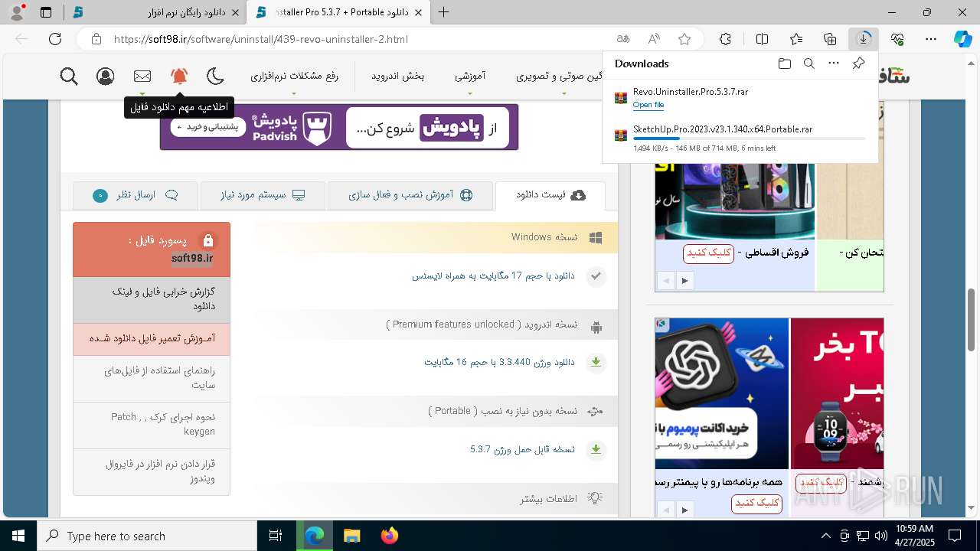Image resolution: width=980 pixels, height=551 pixels.
Task: Click Open file under Revo.Uninstaller.Pro.5.3.7.rar
Action: (x=648, y=105)
